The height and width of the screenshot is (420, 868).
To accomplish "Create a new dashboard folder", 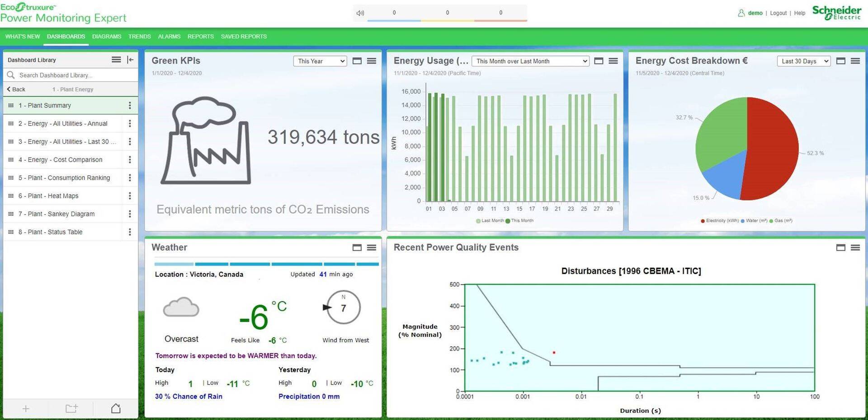I will [71, 408].
